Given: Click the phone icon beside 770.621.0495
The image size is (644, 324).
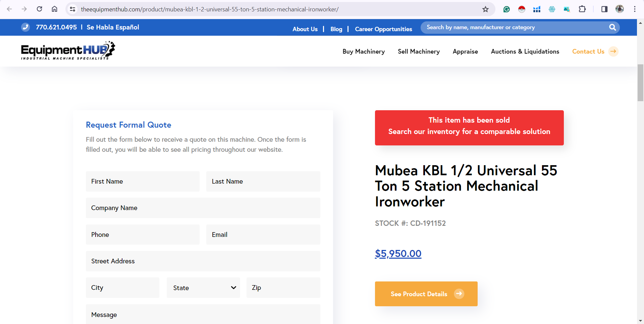Looking at the screenshot, I should 25,27.
